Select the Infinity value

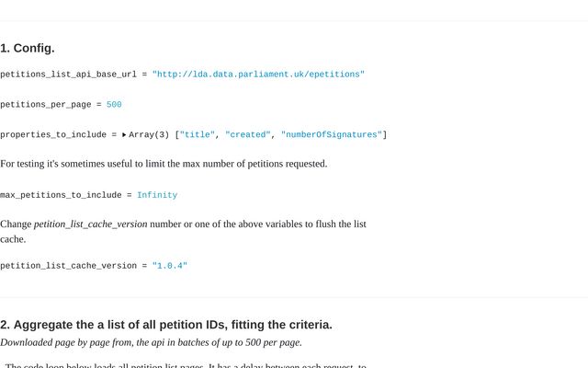[x=157, y=195]
